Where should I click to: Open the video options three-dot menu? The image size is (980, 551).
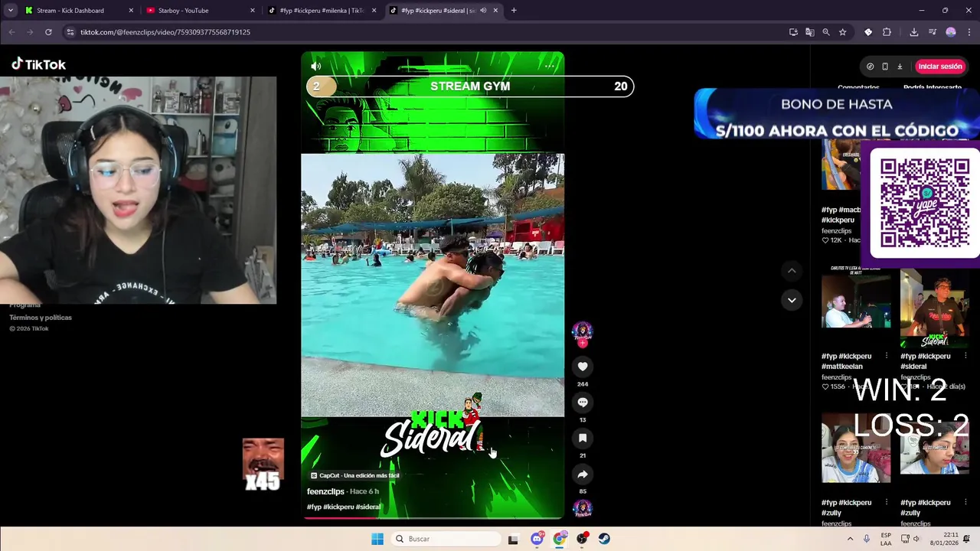[x=549, y=67]
